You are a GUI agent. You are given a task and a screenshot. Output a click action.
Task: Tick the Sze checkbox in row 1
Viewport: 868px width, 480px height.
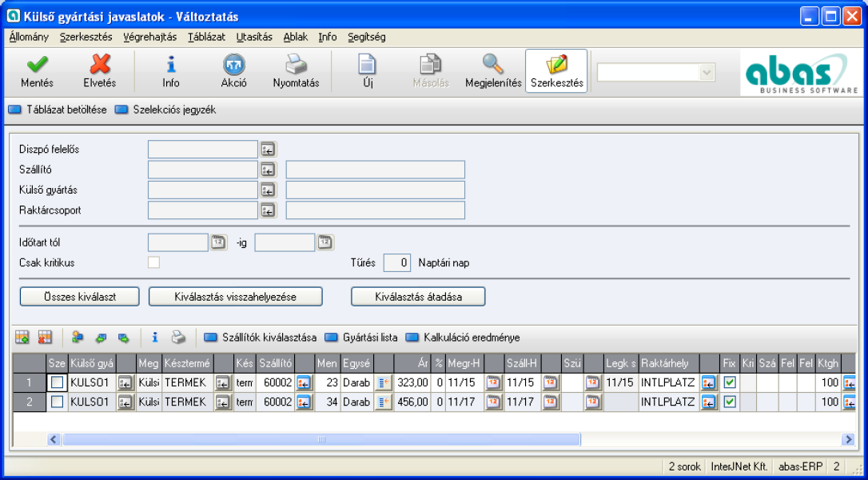57,382
